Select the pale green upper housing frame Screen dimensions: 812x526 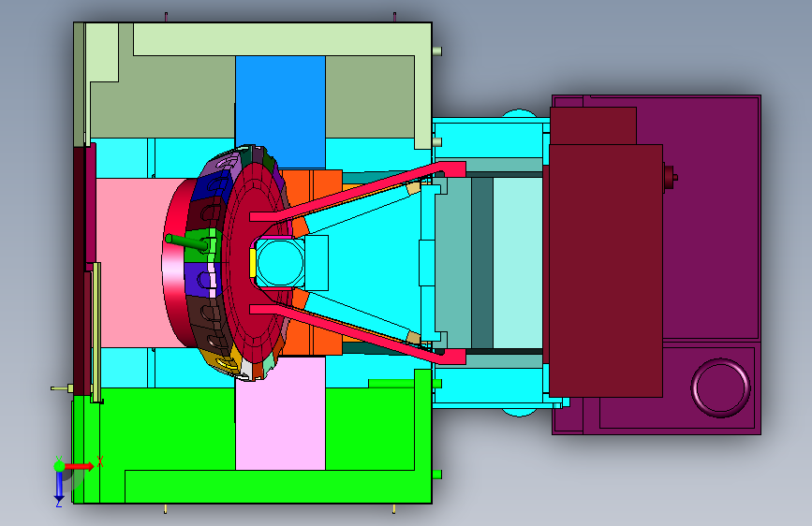coord(282,39)
